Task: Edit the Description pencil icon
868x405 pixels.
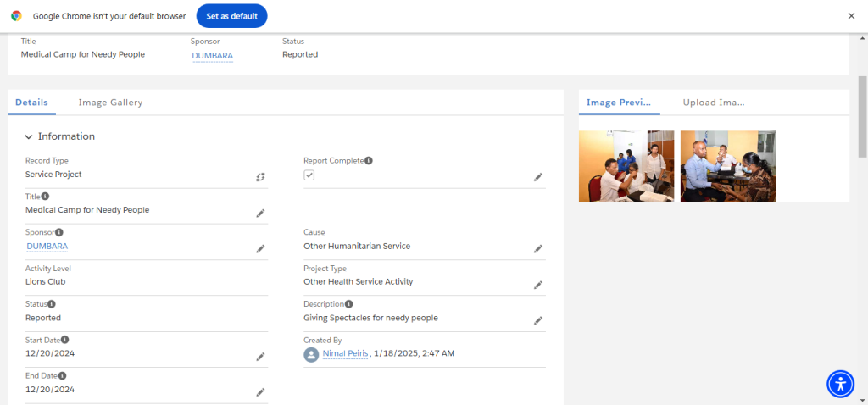Action: coord(538,320)
